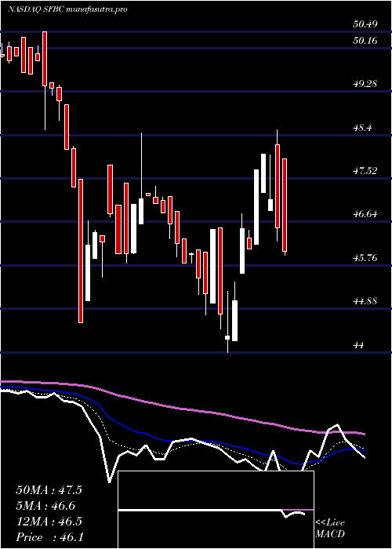Screen dimensions: 392x549
Task: Click the 50MA : 47.5 legend text
Action: click(x=49, y=490)
